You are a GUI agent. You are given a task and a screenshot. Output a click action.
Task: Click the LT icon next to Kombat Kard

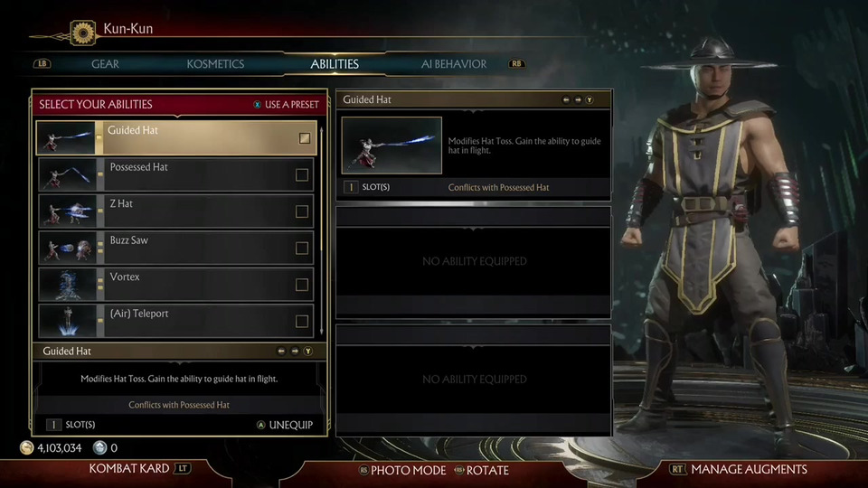pyautogui.click(x=182, y=469)
